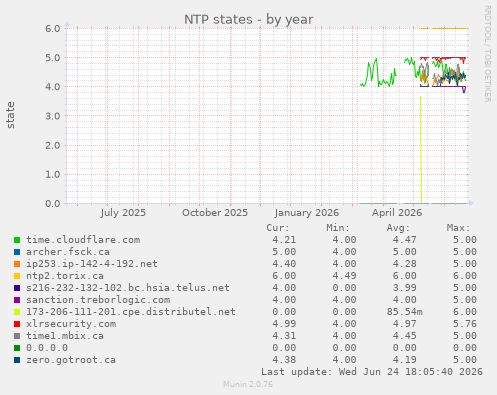Click the yellow ntp2.torix.ca legend swatch
The height and width of the screenshot is (395, 497).
click(17, 276)
